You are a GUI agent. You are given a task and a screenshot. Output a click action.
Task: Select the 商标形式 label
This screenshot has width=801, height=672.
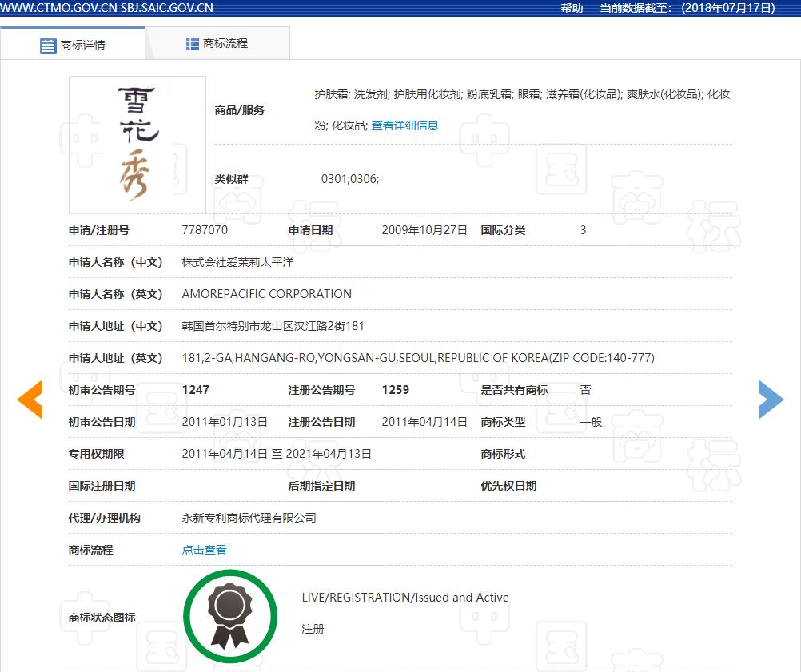point(503,453)
